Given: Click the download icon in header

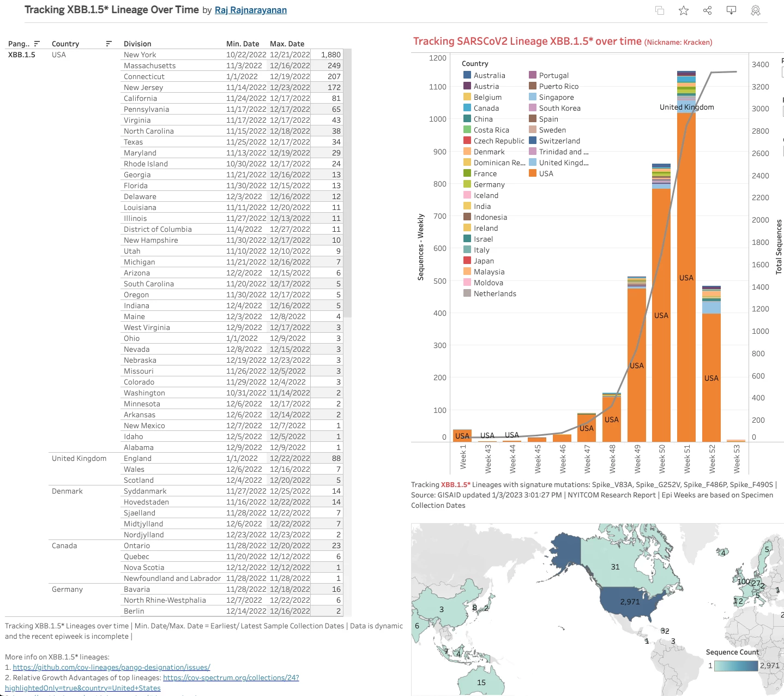Looking at the screenshot, I should point(732,10).
